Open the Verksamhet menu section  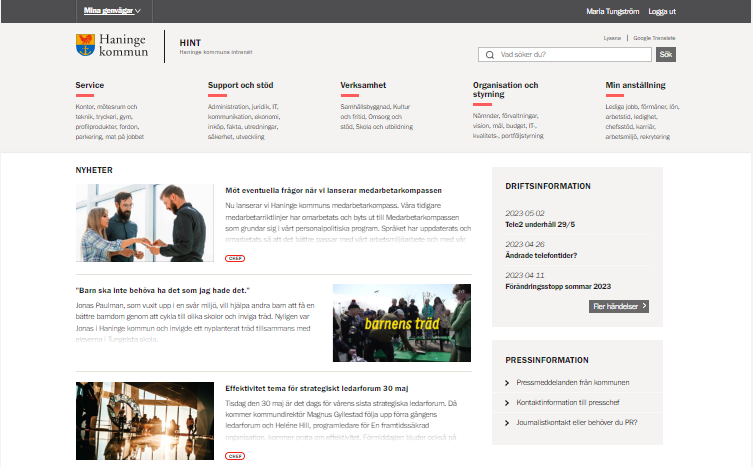(x=363, y=86)
